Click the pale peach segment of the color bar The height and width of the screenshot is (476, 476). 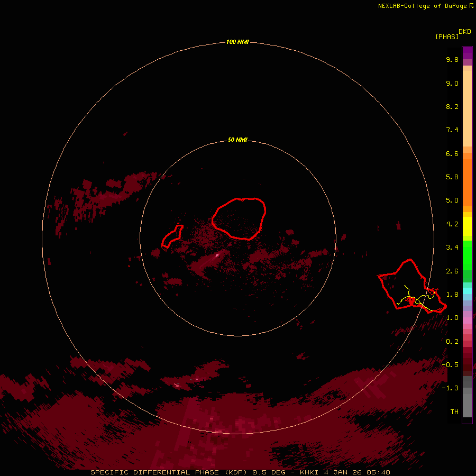467,108
